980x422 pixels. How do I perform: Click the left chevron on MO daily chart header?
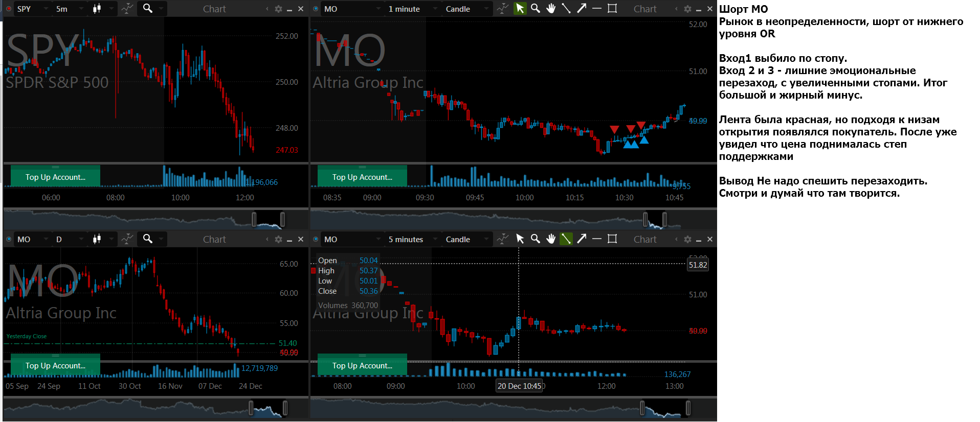coord(267,239)
